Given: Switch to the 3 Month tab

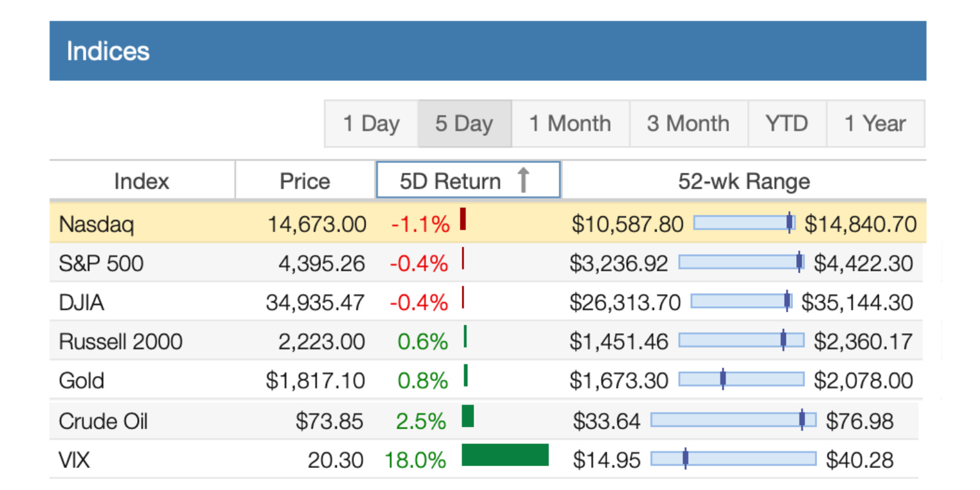Looking at the screenshot, I should pos(688,124).
